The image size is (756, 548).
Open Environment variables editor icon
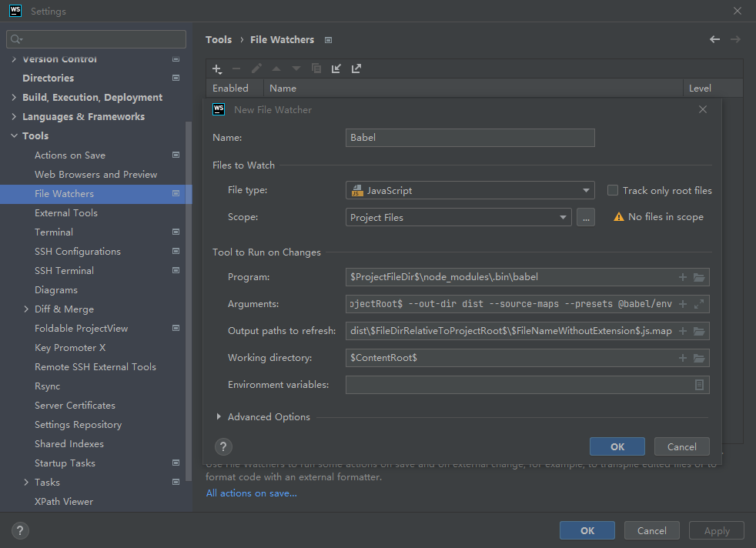tap(699, 385)
